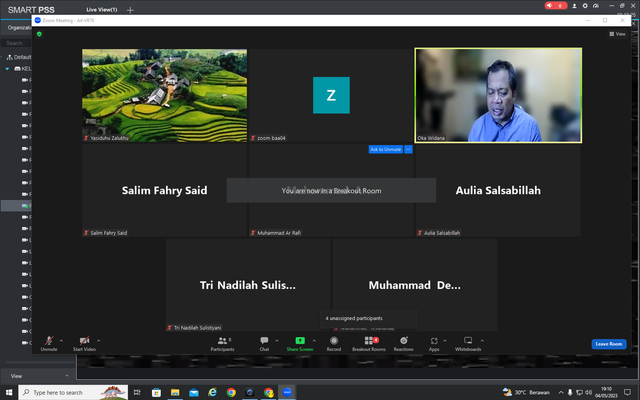The image size is (640, 400).
Task: Open the Windows Start menu
Action: click(x=9, y=392)
